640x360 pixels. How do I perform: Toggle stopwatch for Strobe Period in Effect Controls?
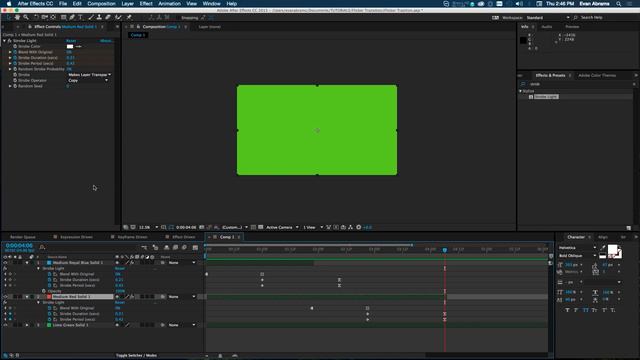tap(15, 64)
